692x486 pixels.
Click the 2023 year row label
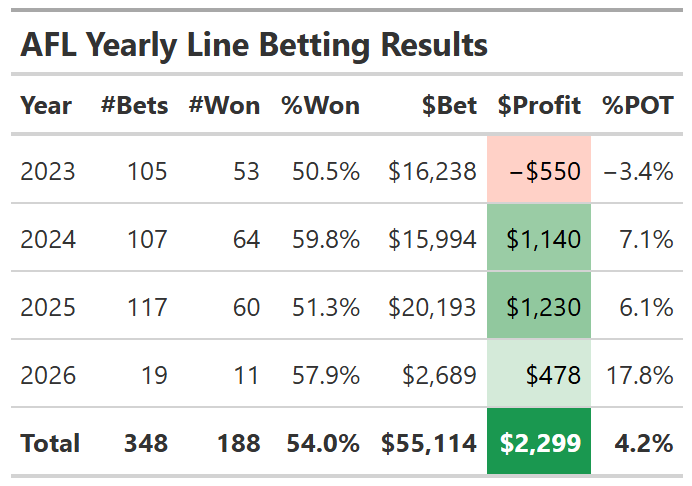pos(48,171)
